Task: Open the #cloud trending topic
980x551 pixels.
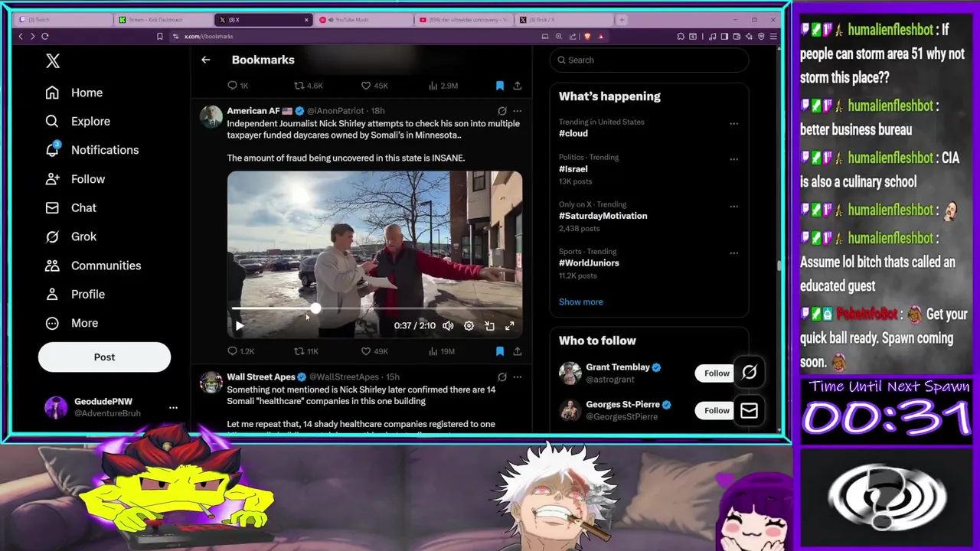Action: coord(573,133)
